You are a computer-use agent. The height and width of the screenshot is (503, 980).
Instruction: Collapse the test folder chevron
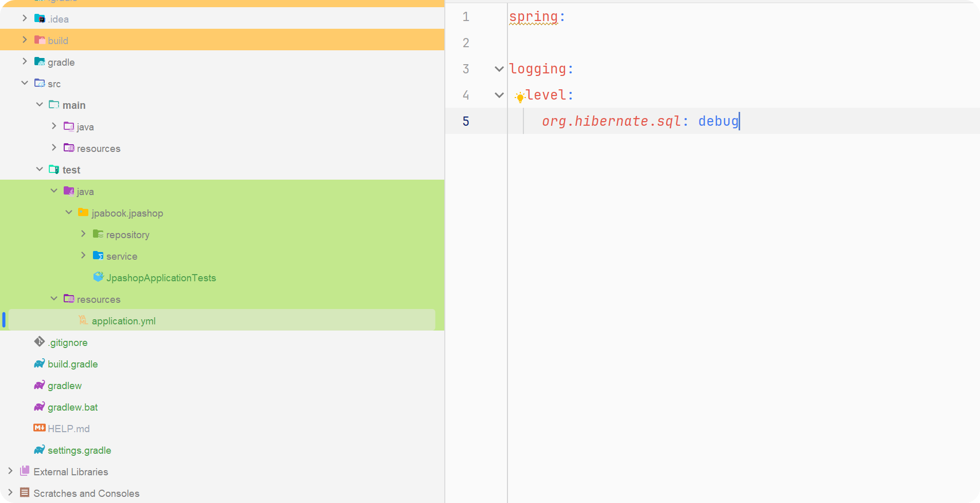[40, 169]
